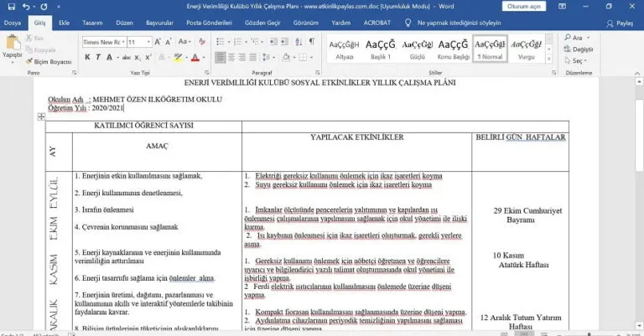The image size is (644, 336).
Task: Click the Paylaş share button
Action: pos(620,23)
